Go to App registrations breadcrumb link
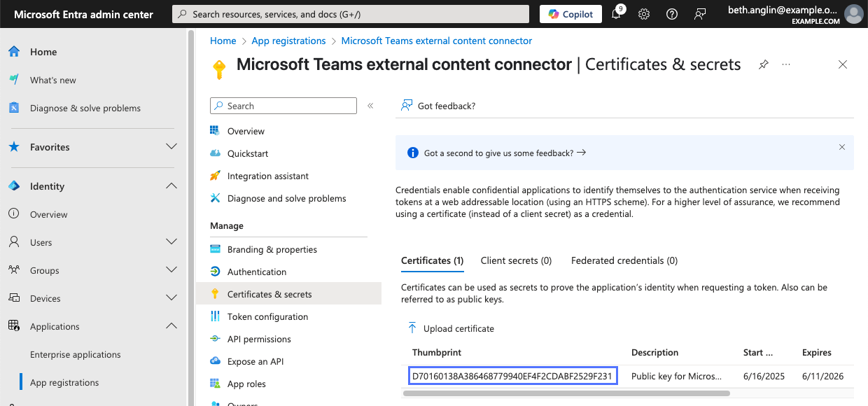The image size is (868, 406). tap(288, 41)
